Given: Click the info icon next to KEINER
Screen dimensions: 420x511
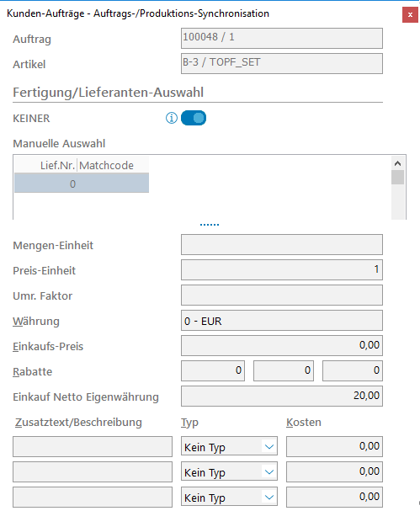Looking at the screenshot, I should pyautogui.click(x=172, y=118).
